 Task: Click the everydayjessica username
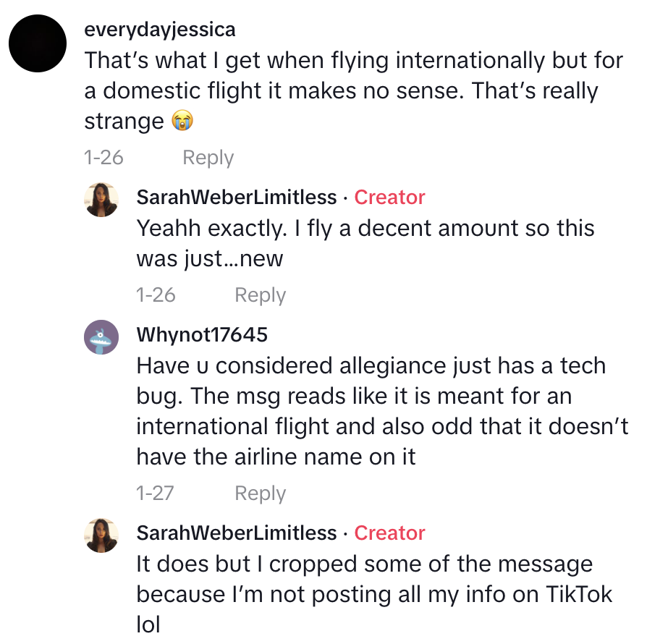[160, 30]
